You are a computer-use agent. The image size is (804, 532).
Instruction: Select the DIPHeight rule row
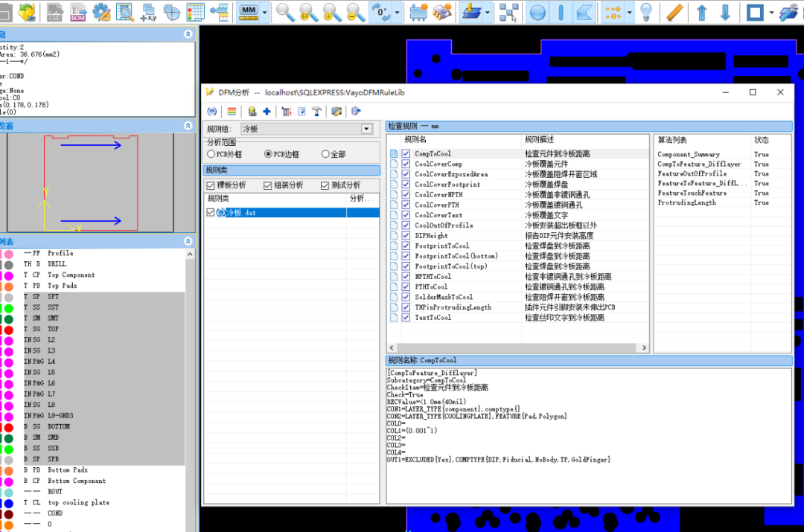click(x=518, y=235)
